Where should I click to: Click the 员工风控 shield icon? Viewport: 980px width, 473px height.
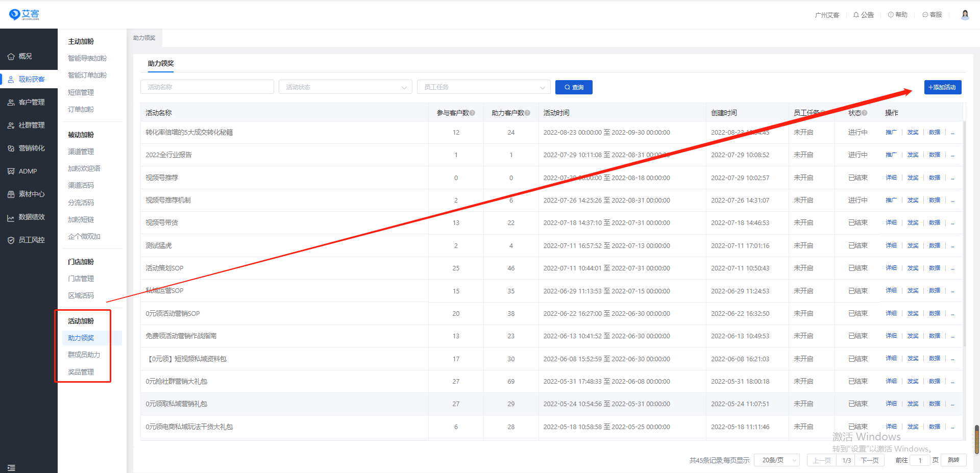click(11, 240)
